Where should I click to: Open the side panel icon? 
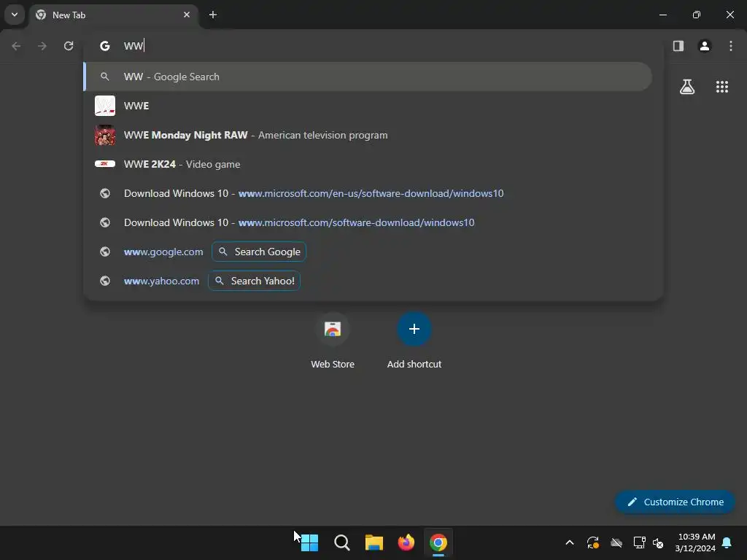[678, 46]
